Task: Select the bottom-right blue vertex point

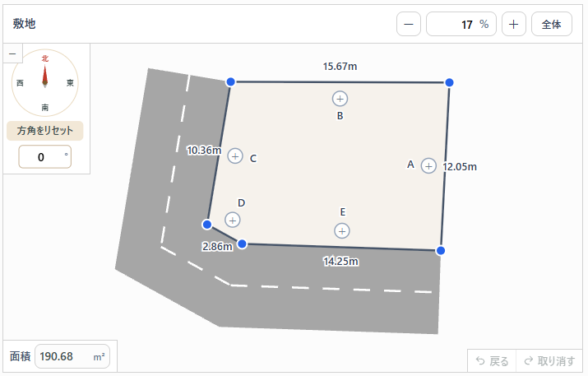Action: tap(441, 250)
